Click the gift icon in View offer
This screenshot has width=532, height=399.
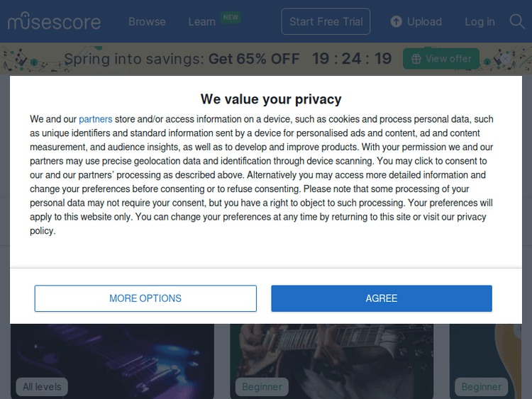click(x=416, y=59)
